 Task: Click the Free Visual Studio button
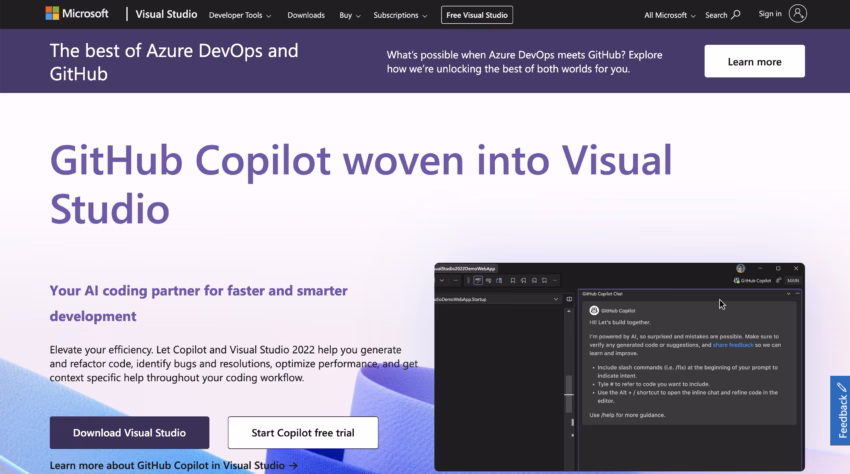coord(476,15)
